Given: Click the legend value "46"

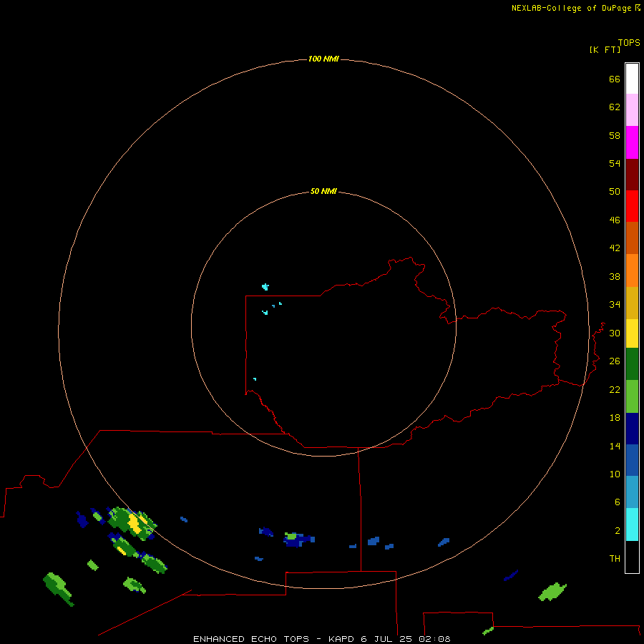Looking at the screenshot, I should (x=615, y=220).
